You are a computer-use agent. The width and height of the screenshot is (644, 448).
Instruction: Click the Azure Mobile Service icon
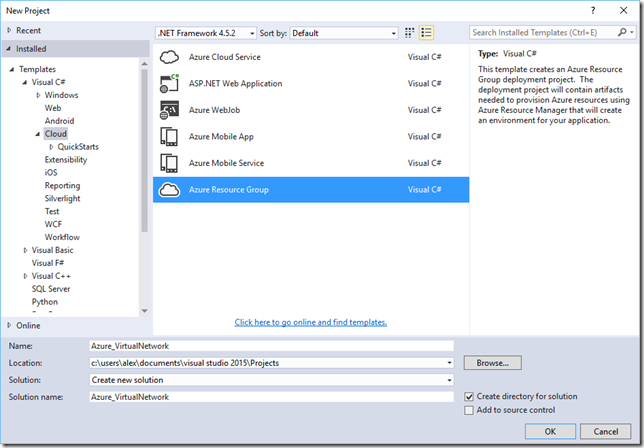point(169,163)
